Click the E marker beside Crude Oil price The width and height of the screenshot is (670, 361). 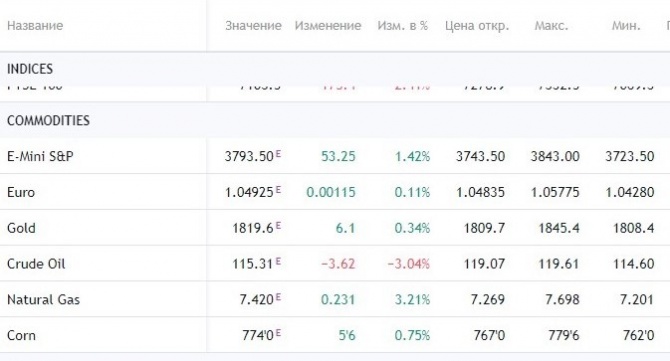(x=278, y=261)
